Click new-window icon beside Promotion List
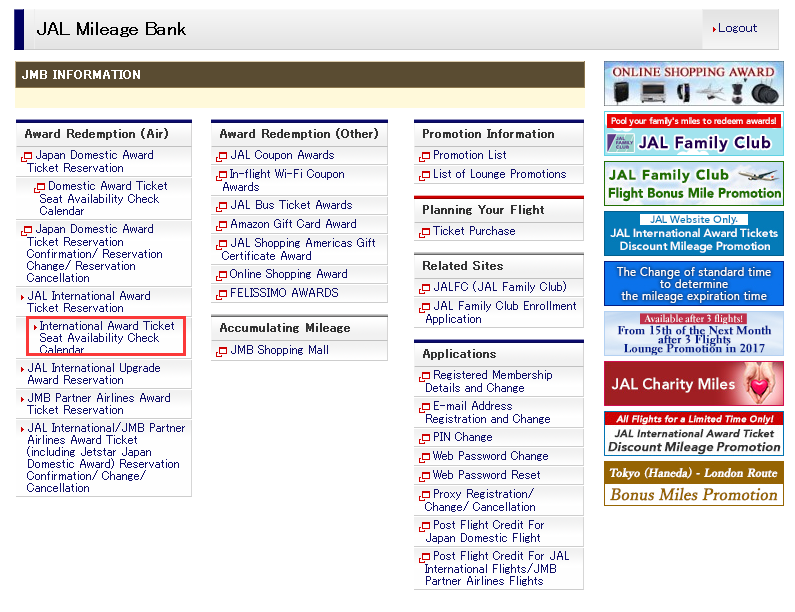This screenshot has height=612, width=795. pyautogui.click(x=424, y=156)
